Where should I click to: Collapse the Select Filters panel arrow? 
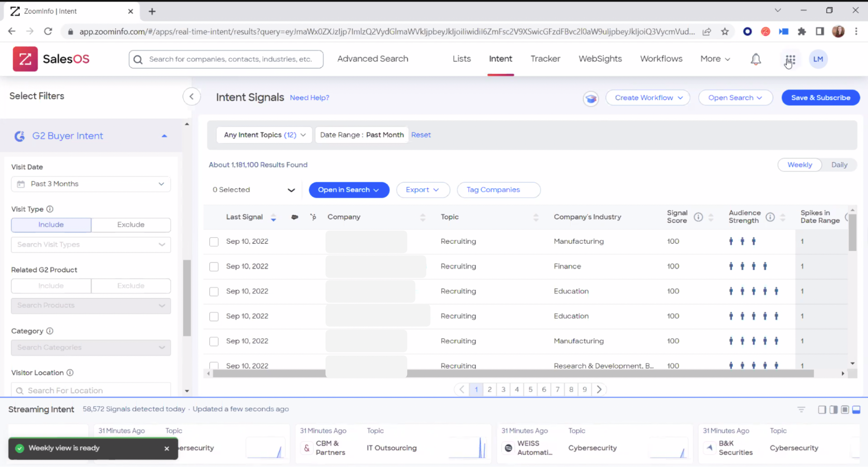(192, 96)
